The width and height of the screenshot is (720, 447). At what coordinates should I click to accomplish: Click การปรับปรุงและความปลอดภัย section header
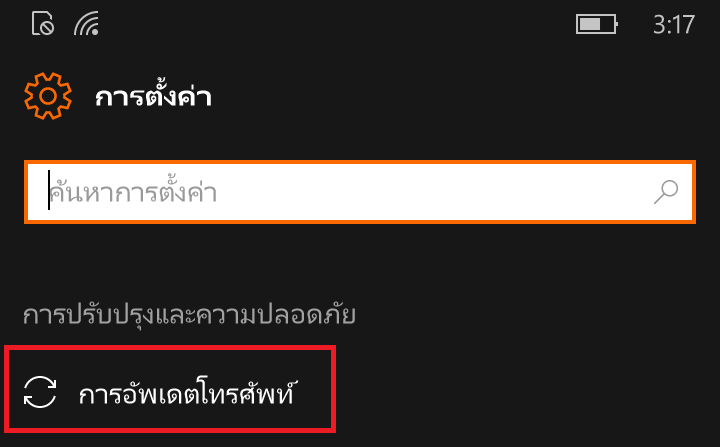click(x=189, y=315)
